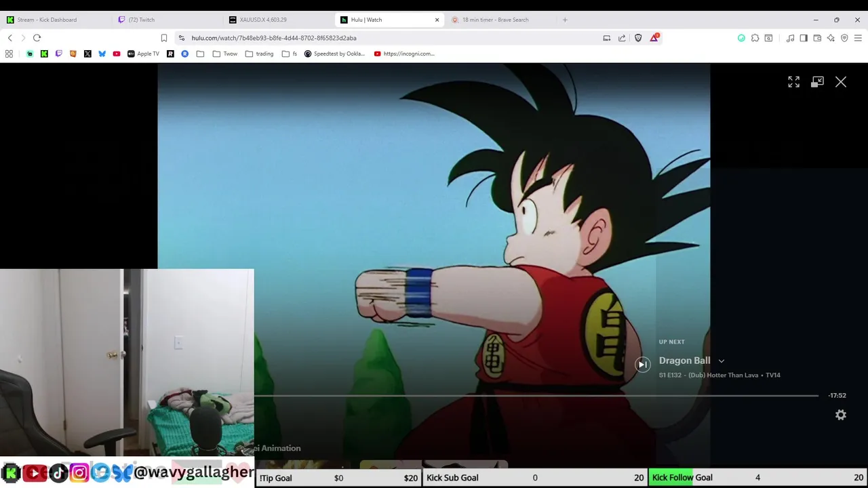Open the Leo AI sparkle icon

point(831,38)
